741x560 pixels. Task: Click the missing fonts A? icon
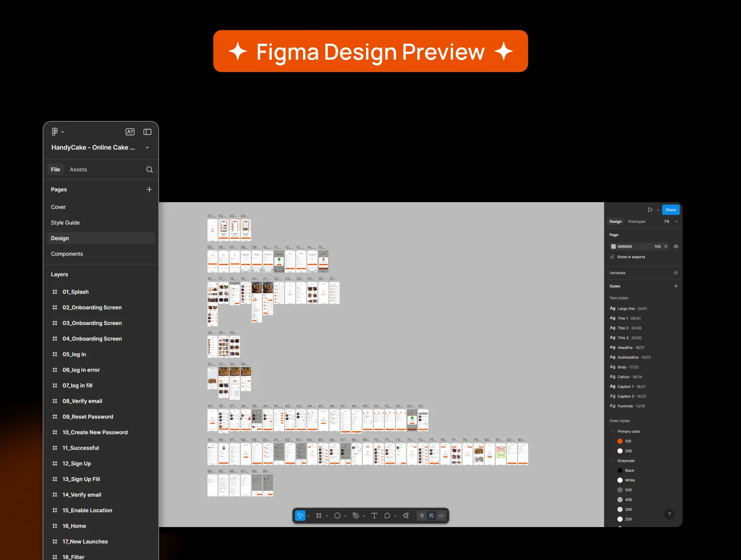[x=130, y=132]
